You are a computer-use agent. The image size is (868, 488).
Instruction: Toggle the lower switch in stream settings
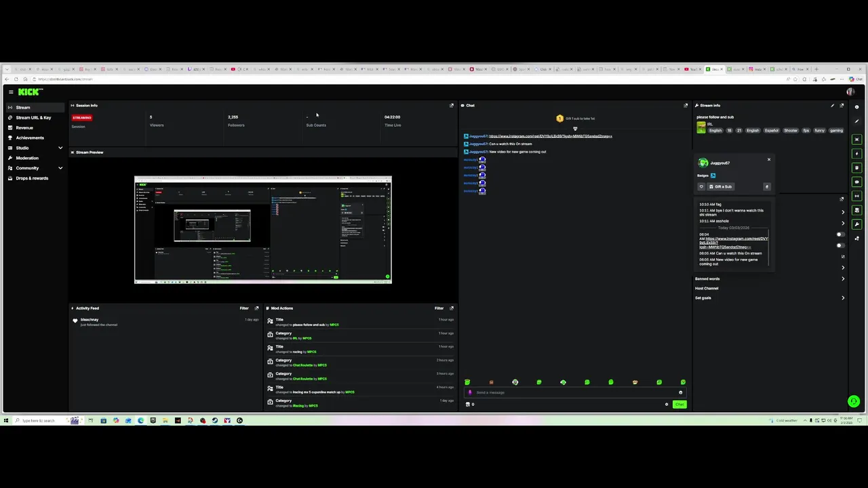[x=840, y=245]
